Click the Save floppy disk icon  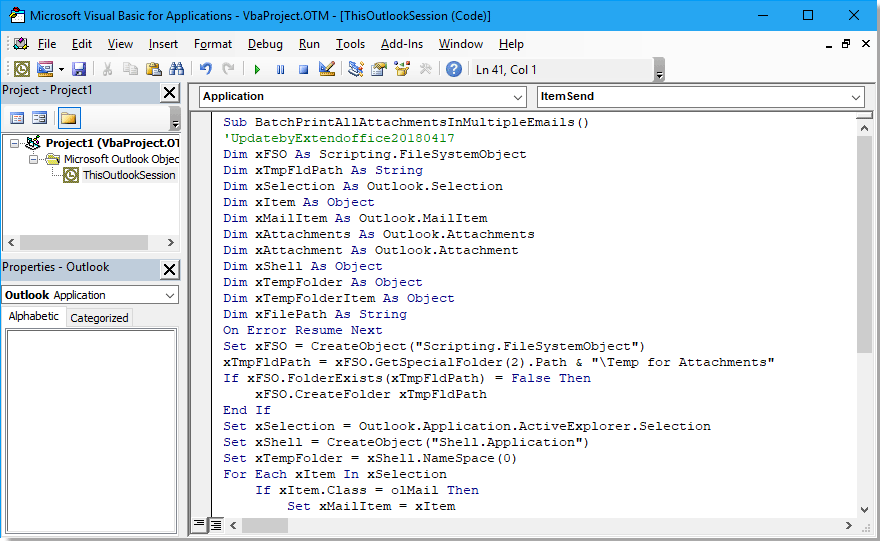79,69
